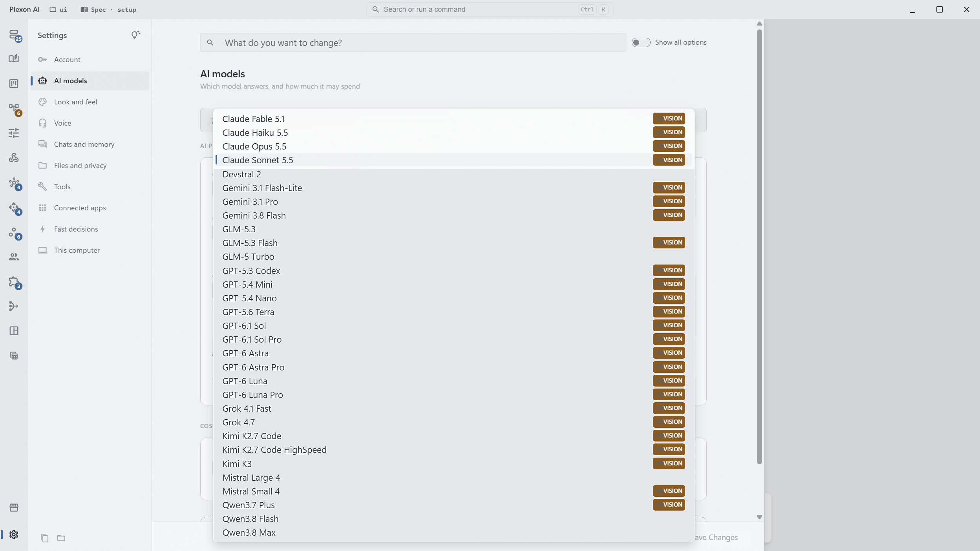Viewport: 980px width, 551px height.
Task: Click the Search or run a command box
Action: [x=490, y=9]
